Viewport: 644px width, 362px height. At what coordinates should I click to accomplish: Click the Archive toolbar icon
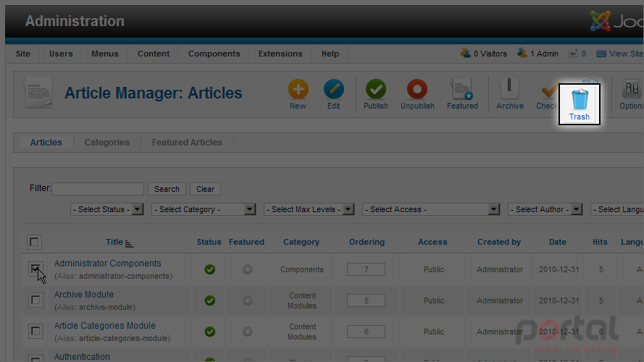coord(509,88)
